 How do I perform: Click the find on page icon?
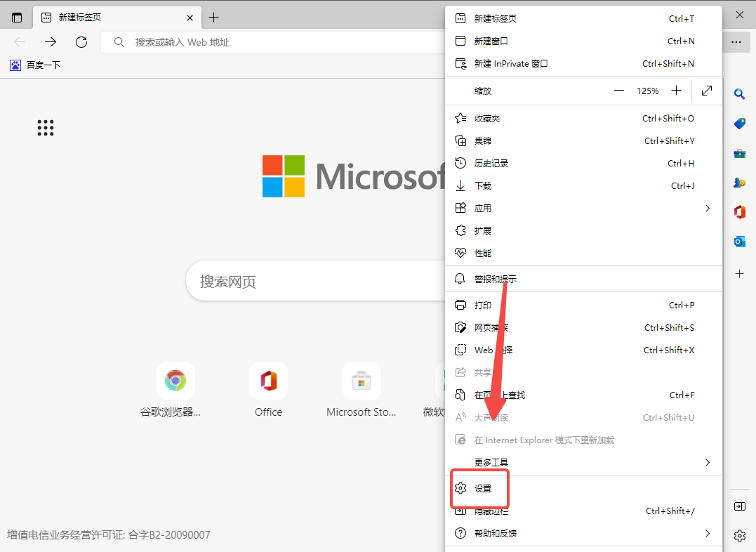coord(460,395)
